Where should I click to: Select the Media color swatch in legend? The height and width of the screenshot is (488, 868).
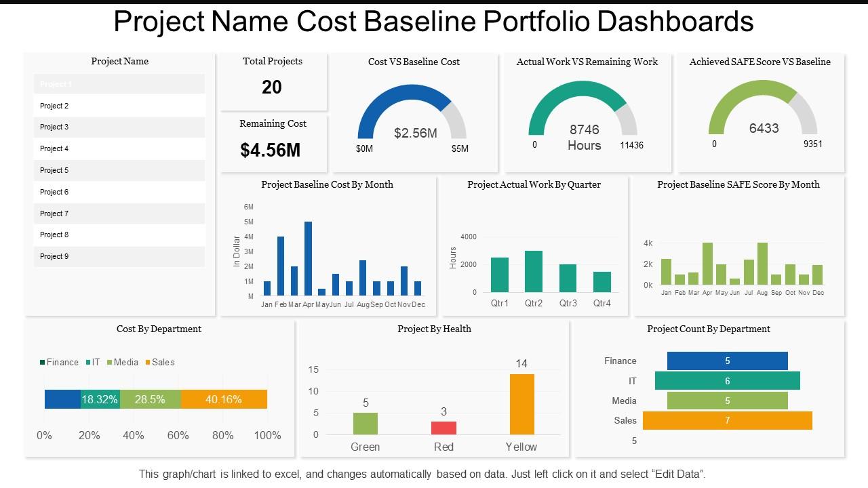108,362
